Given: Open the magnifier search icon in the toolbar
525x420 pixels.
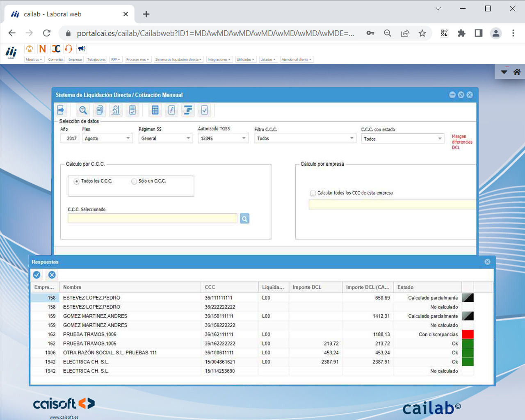Looking at the screenshot, I should click(83, 110).
